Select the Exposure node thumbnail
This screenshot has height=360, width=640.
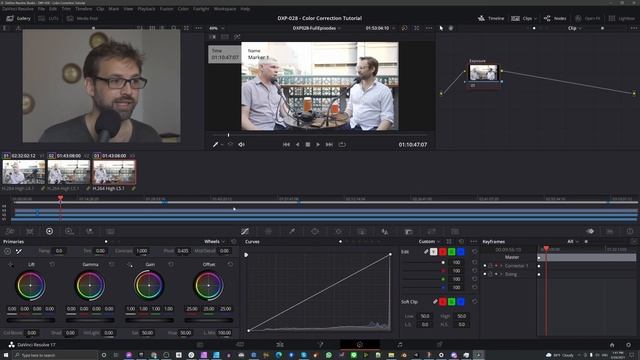click(483, 73)
